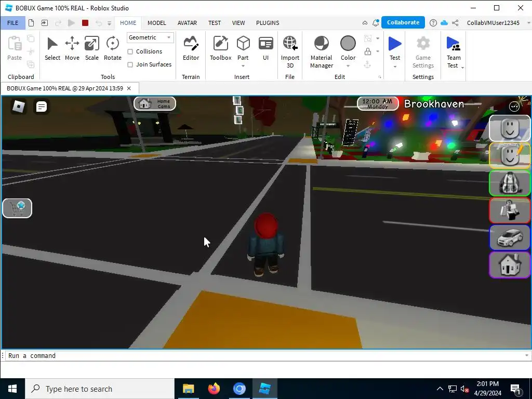
Task: Open the backpack items panel
Action: 509,183
